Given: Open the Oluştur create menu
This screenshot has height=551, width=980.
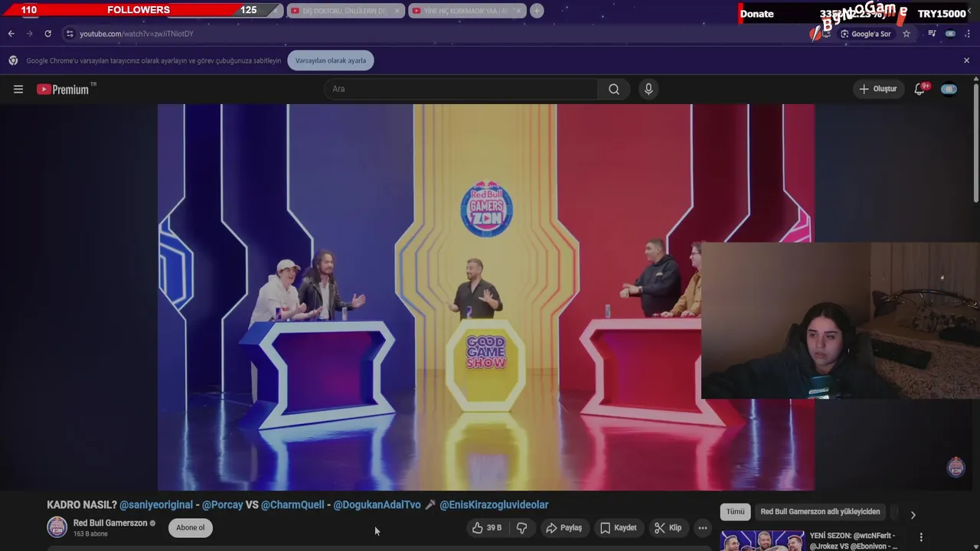Looking at the screenshot, I should coord(877,90).
